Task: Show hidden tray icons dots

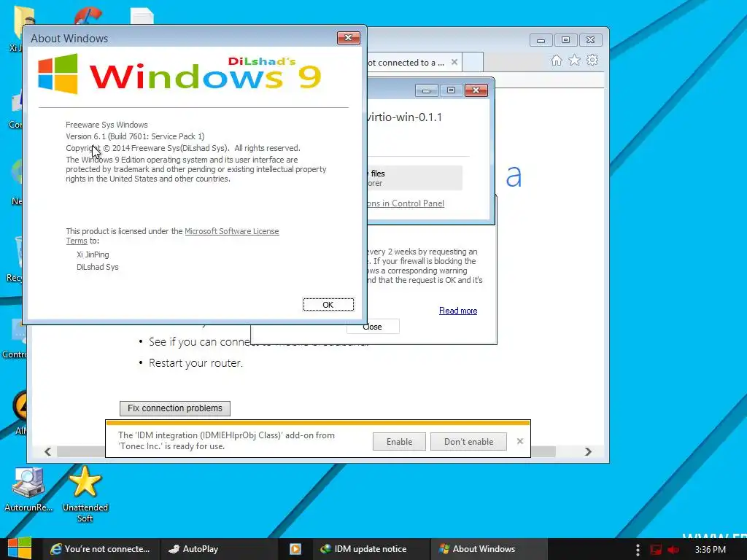Action: (x=638, y=550)
